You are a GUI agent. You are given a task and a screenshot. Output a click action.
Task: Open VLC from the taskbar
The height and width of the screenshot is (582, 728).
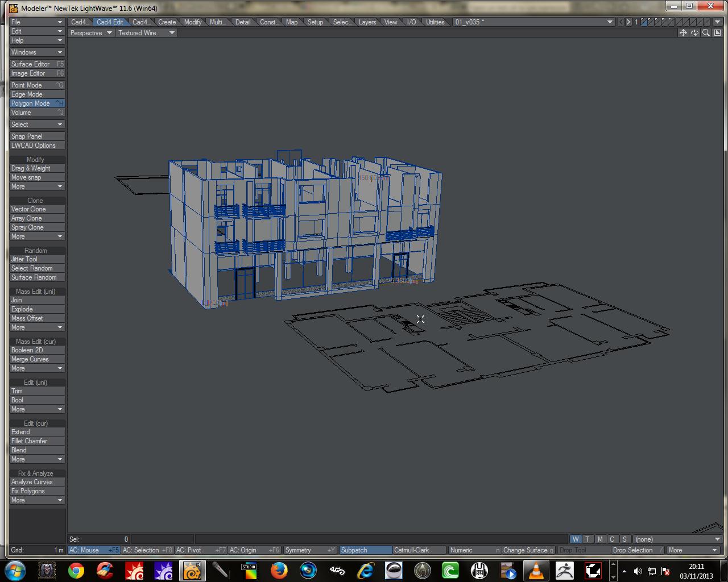coord(535,570)
